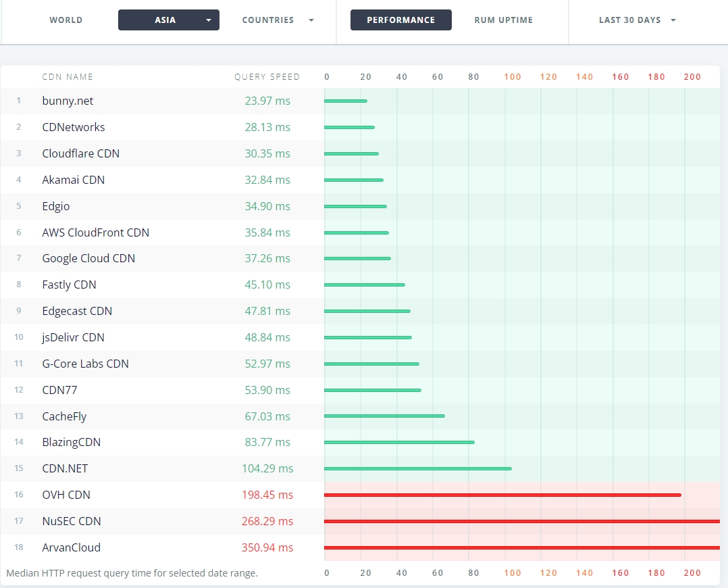The image size is (728, 588).
Task: Click the red bar for ArvanCloud
Action: click(x=522, y=547)
